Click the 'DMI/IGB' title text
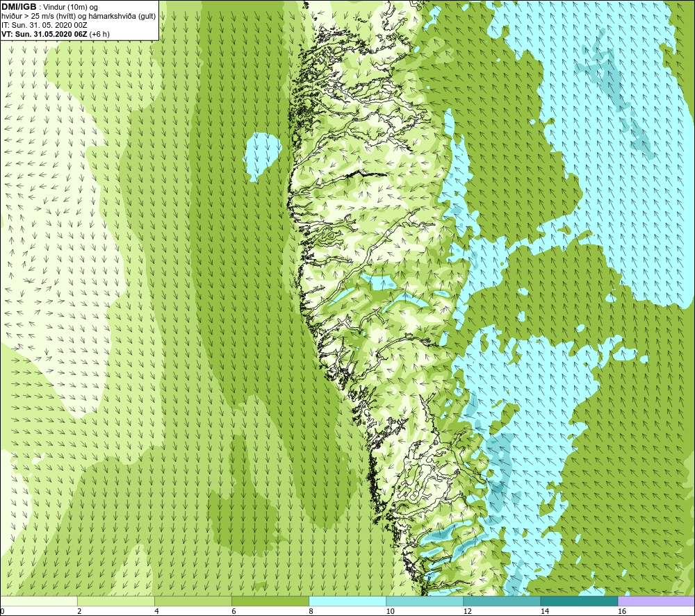 click(19, 7)
